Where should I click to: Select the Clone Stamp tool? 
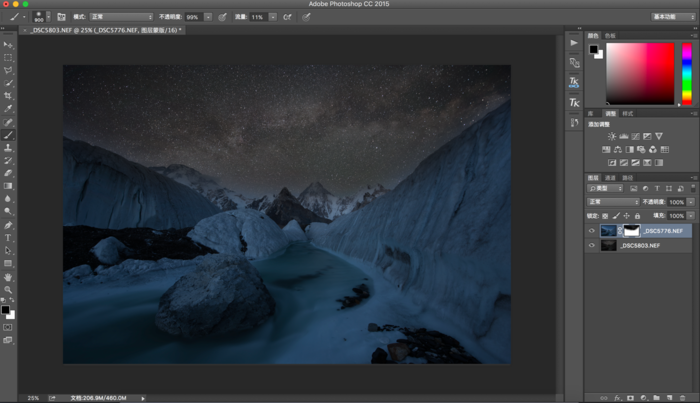pyautogui.click(x=8, y=148)
